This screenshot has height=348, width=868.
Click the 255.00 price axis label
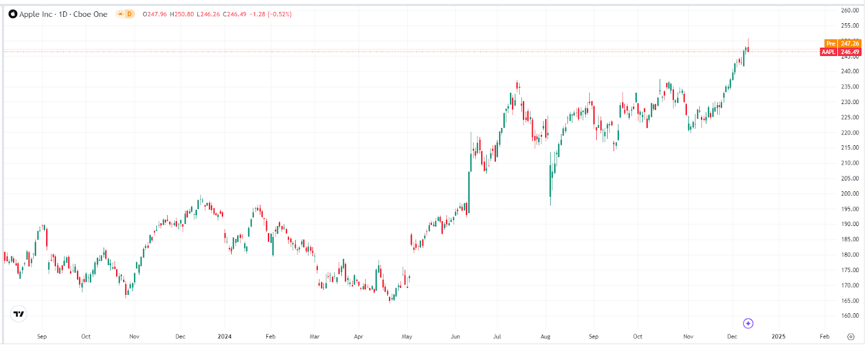click(x=850, y=25)
